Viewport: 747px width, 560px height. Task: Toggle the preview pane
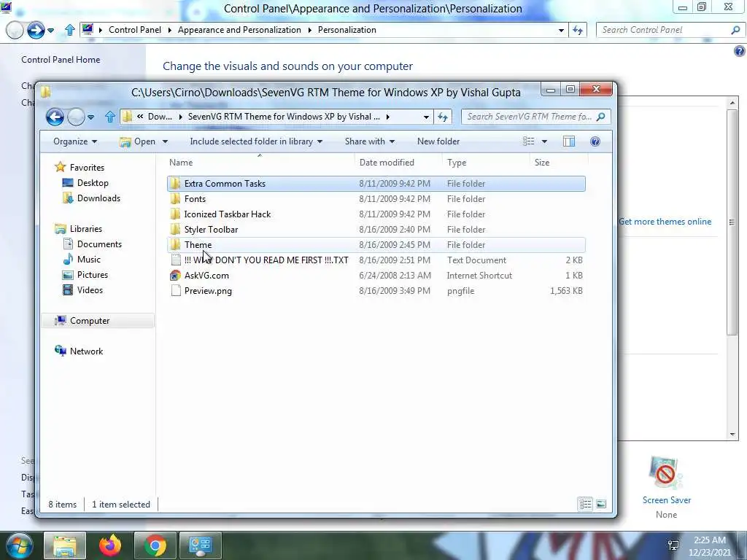(x=569, y=141)
